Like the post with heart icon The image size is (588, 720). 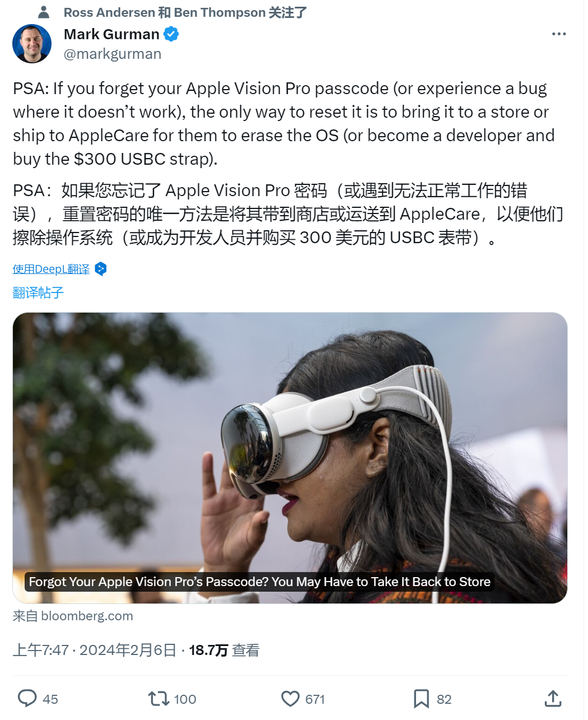pos(290,699)
